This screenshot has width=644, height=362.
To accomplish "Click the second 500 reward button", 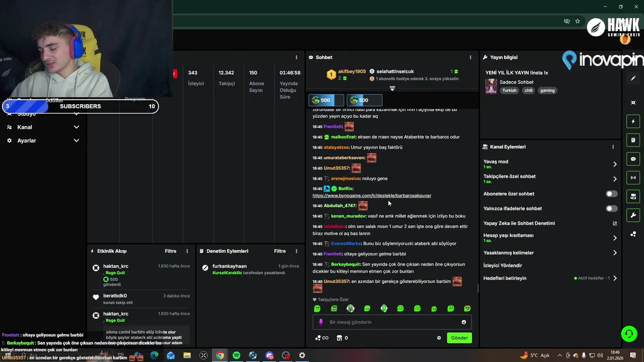I will tap(365, 100).
